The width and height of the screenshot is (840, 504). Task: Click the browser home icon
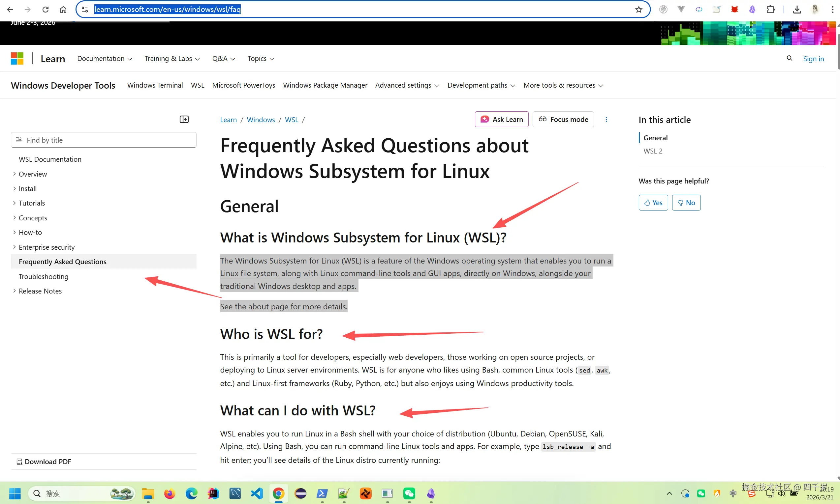coord(63,10)
